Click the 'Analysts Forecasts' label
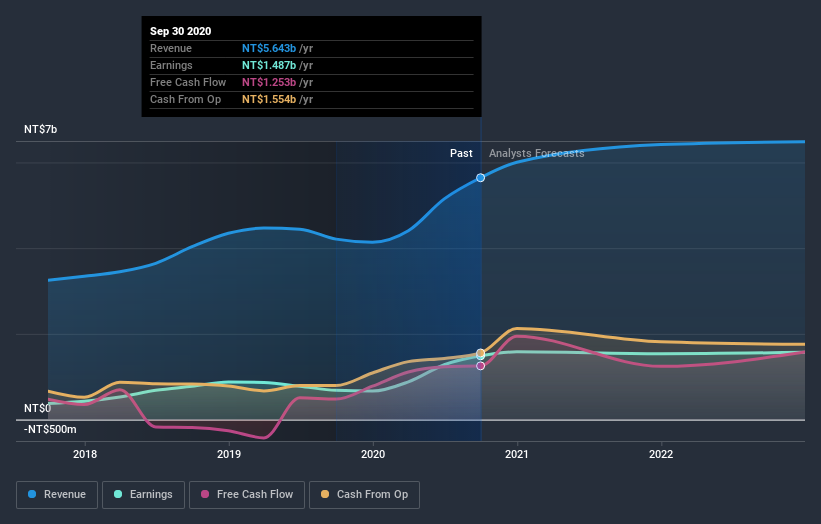821x524 pixels. (537, 153)
